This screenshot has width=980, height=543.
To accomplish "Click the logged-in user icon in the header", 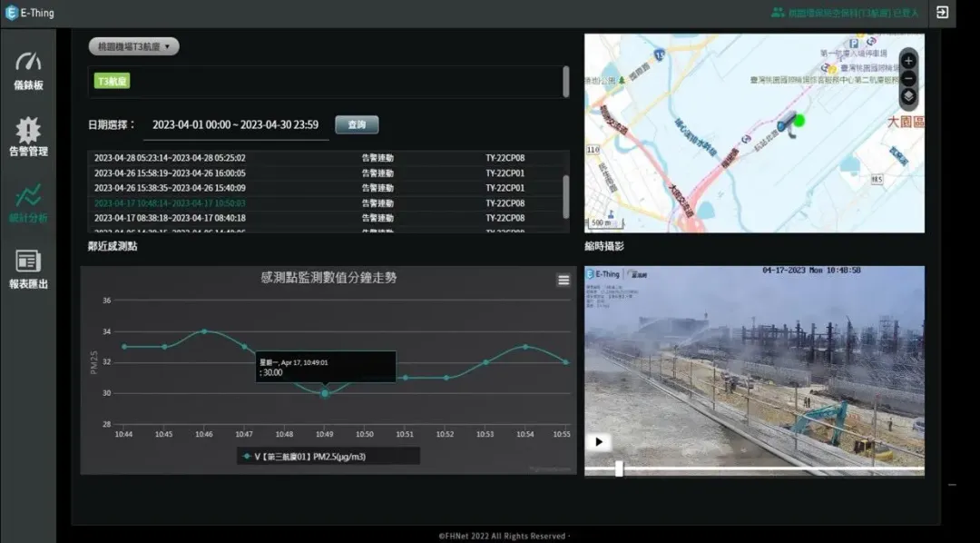I will pyautogui.click(x=778, y=12).
